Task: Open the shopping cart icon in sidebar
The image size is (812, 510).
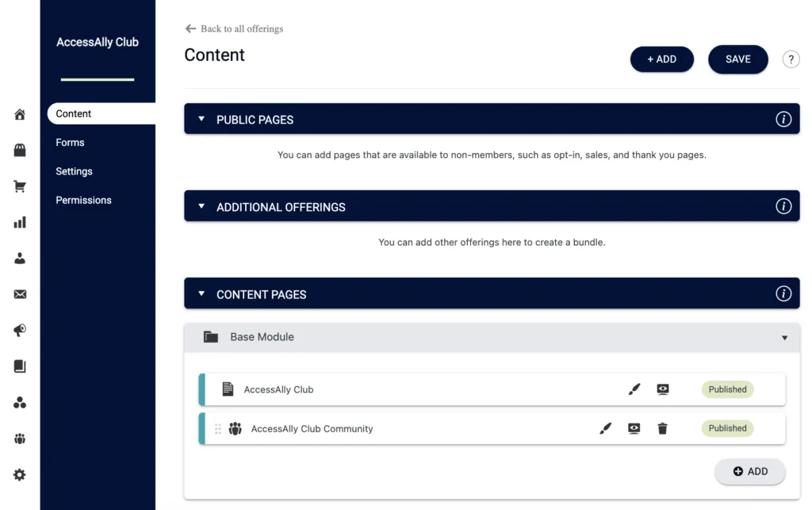Action: click(20, 186)
